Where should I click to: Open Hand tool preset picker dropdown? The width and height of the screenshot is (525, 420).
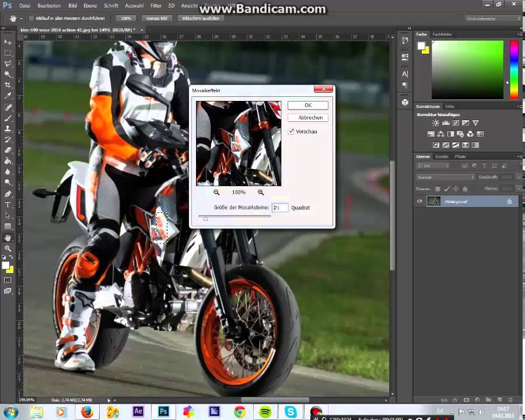coord(22,19)
